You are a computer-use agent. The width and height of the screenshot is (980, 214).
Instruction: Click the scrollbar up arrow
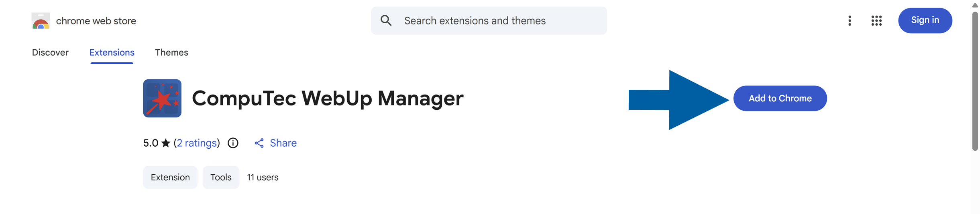[x=975, y=5]
